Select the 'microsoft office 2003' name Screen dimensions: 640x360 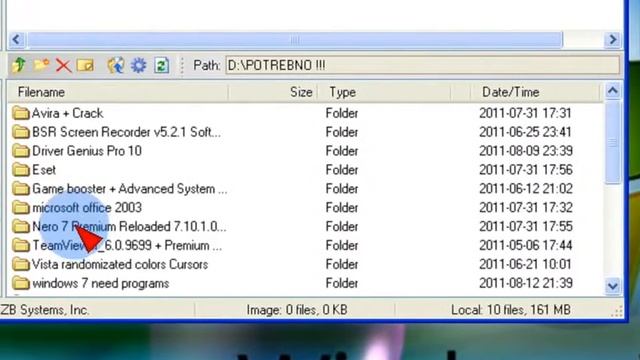click(x=87, y=208)
